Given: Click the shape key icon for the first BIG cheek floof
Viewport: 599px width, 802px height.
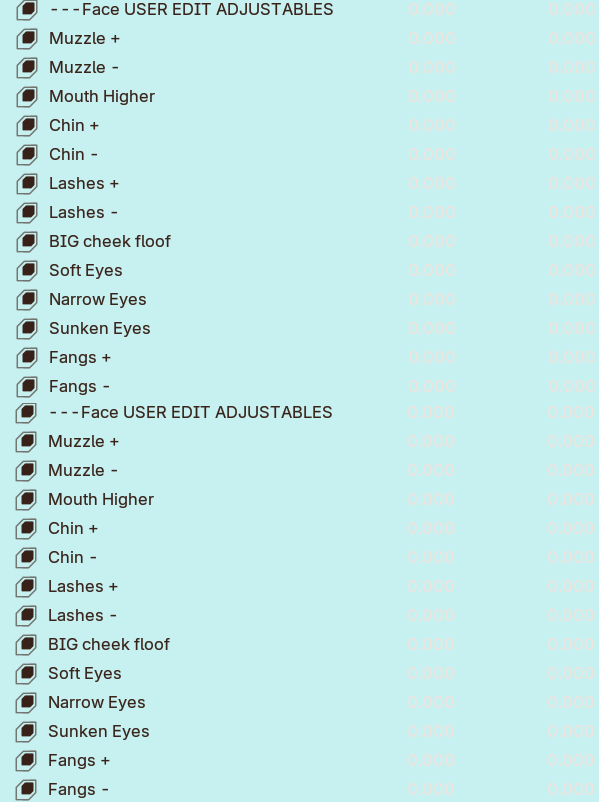Looking at the screenshot, I should [27, 241].
